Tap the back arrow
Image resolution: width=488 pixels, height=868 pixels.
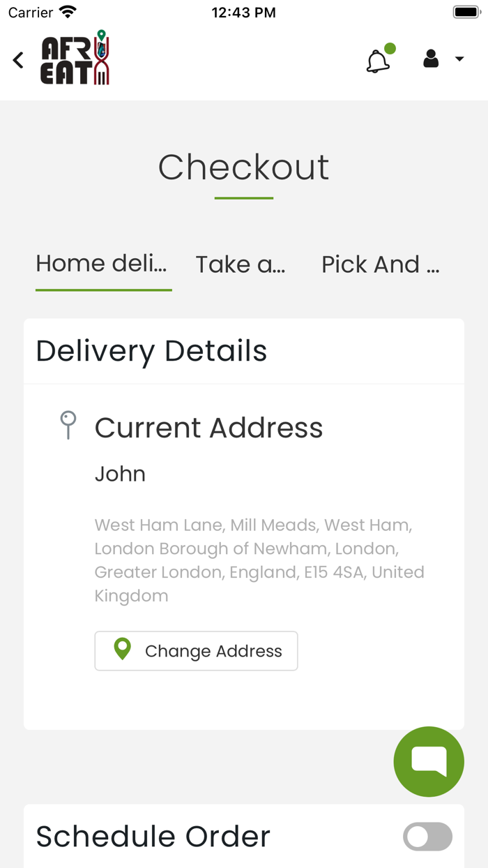pyautogui.click(x=19, y=60)
